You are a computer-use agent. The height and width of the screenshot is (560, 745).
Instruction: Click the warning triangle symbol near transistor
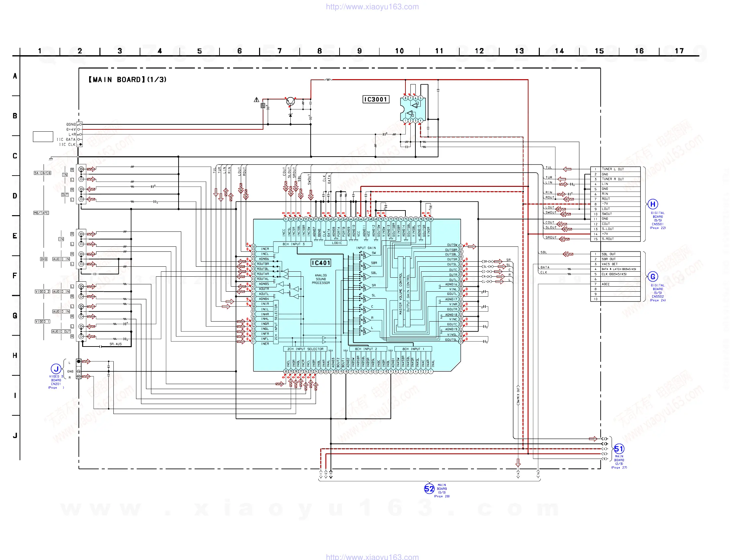coord(256,100)
